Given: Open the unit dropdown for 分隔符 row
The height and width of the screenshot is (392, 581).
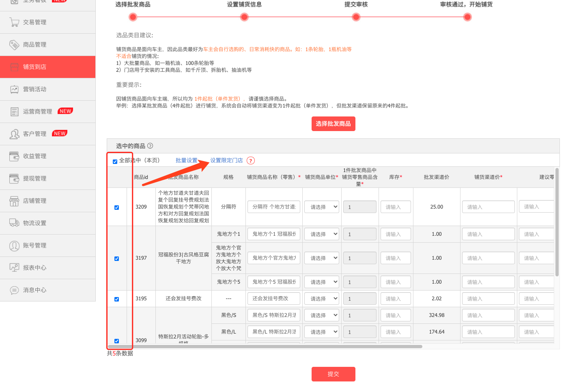Looking at the screenshot, I should pos(322,207).
